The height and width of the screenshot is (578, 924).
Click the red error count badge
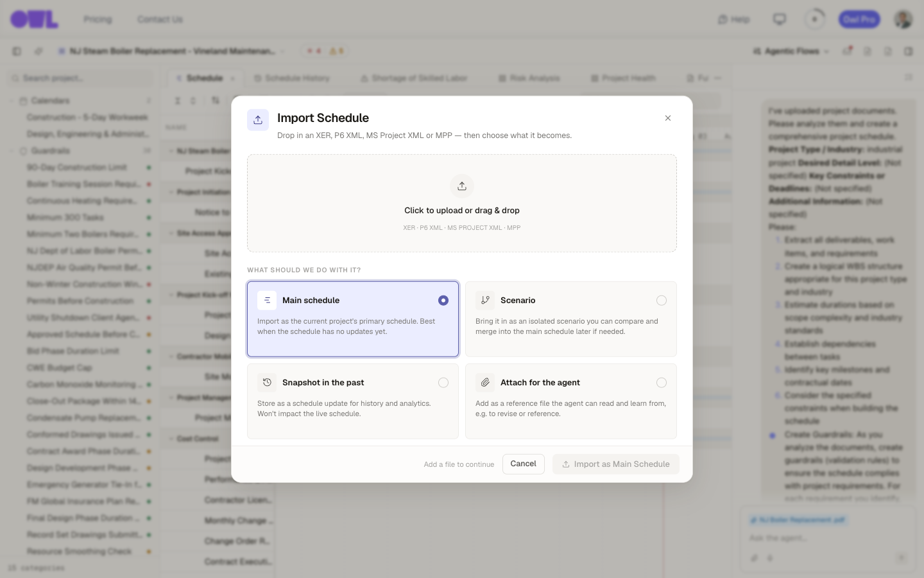pos(314,51)
